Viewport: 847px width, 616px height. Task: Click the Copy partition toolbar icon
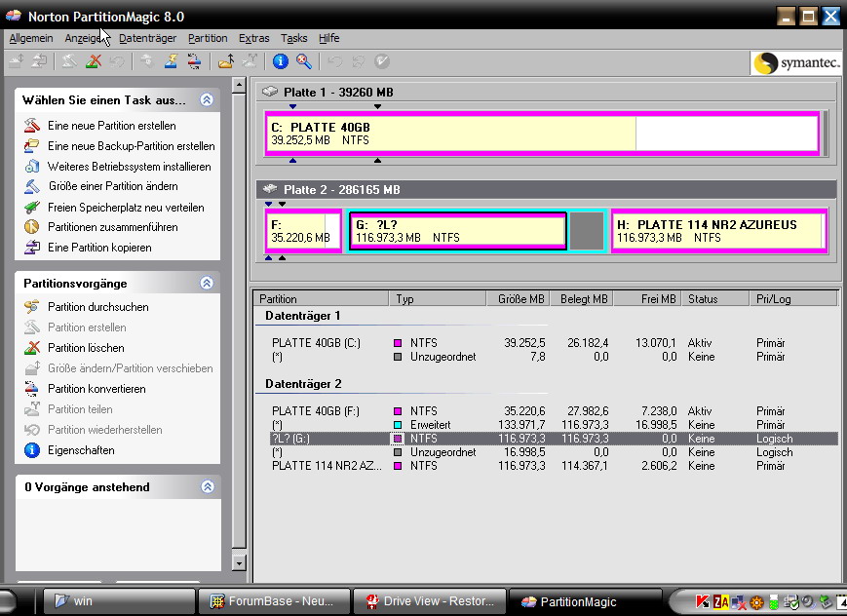tap(39, 61)
